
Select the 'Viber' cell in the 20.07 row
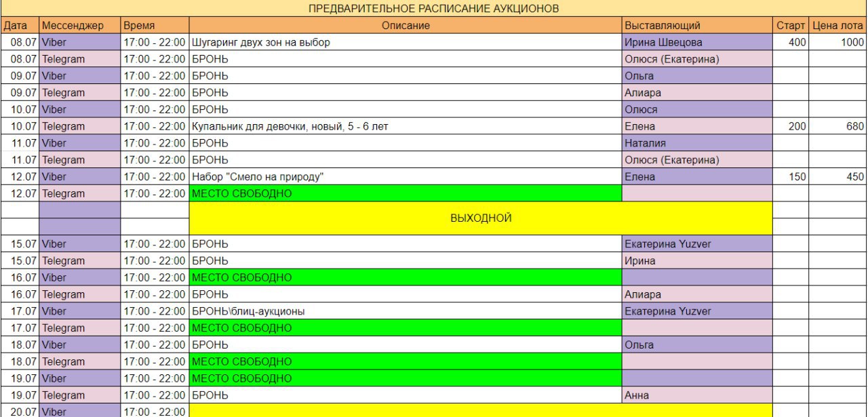(80, 411)
